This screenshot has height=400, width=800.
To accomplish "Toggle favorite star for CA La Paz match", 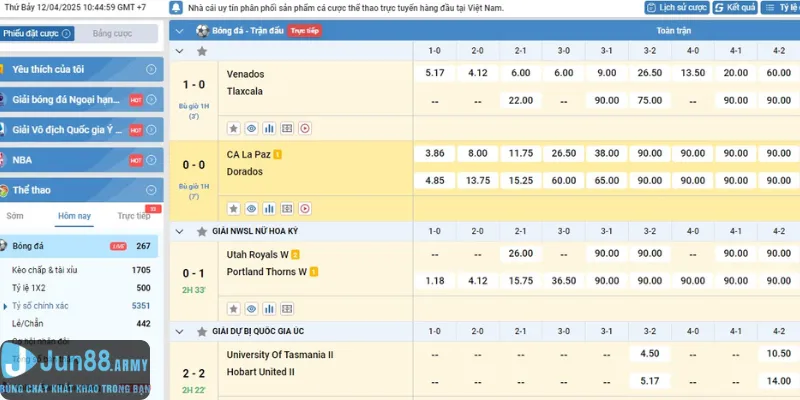I will point(233,208).
